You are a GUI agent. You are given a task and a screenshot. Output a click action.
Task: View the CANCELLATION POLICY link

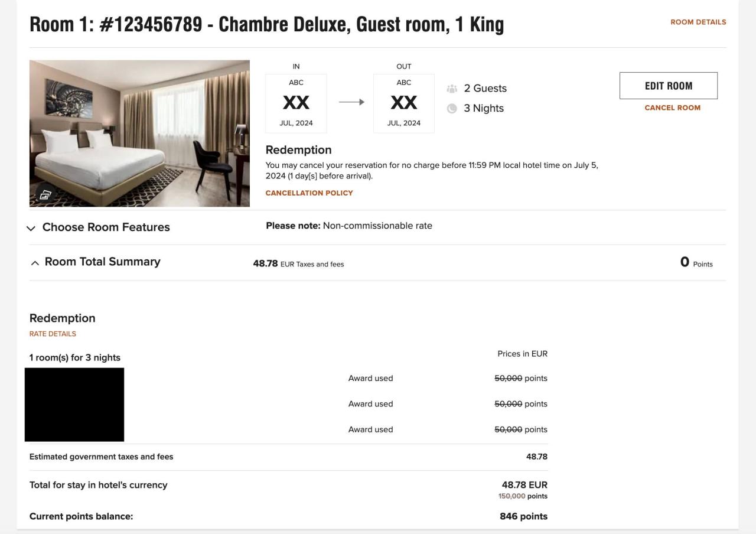tap(309, 193)
